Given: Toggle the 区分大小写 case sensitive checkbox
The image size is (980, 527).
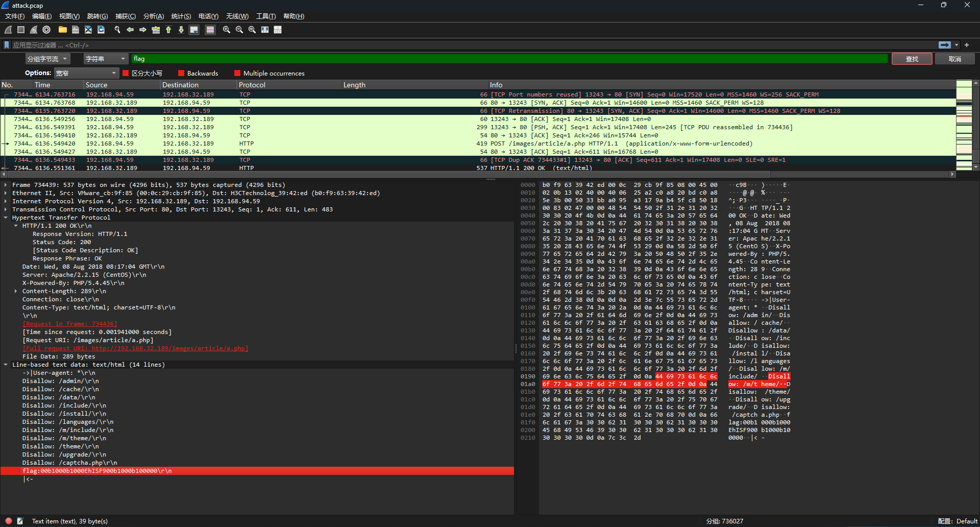Looking at the screenshot, I should 126,73.
